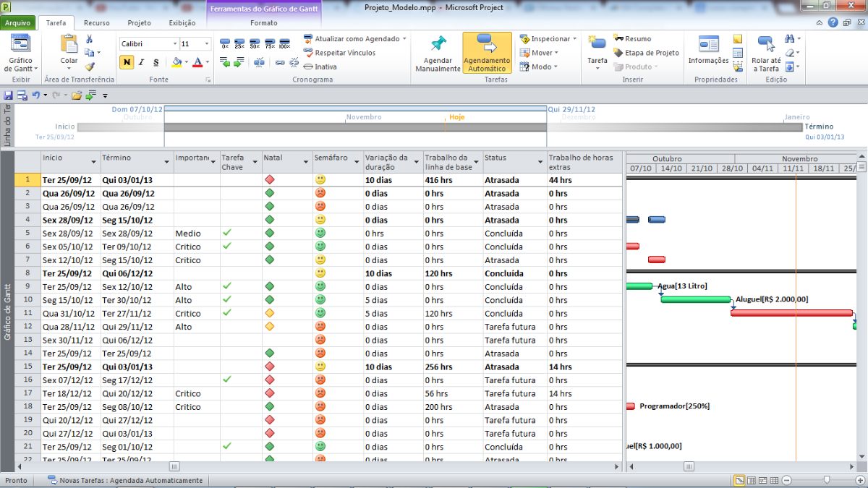Click the split task icon
The width and height of the screenshot is (868, 488).
259,63
